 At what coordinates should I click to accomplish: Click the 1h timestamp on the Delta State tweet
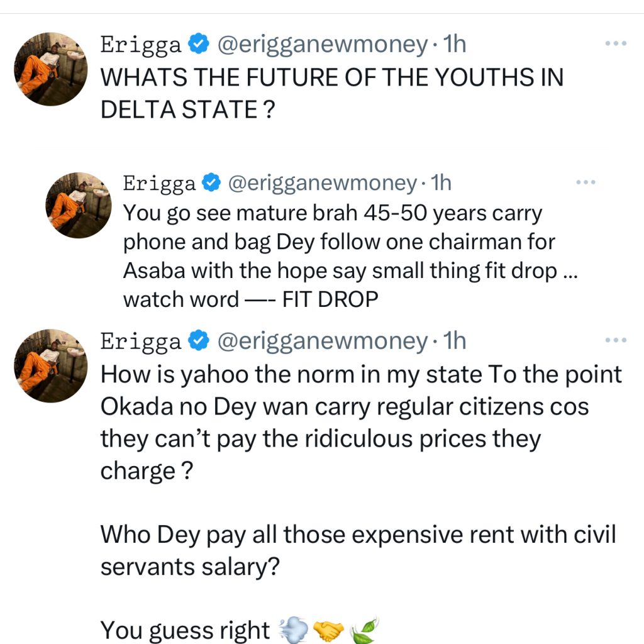point(454,45)
